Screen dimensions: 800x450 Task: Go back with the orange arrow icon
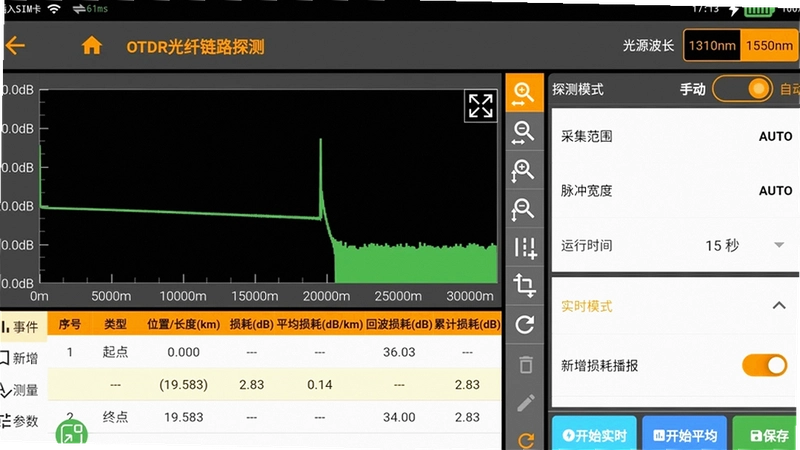[15, 46]
